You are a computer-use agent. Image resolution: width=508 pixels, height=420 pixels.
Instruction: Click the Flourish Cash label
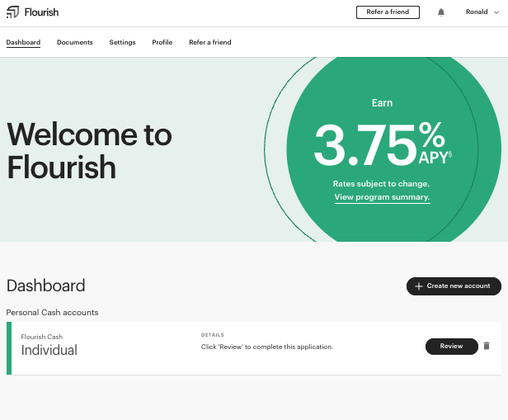point(42,337)
